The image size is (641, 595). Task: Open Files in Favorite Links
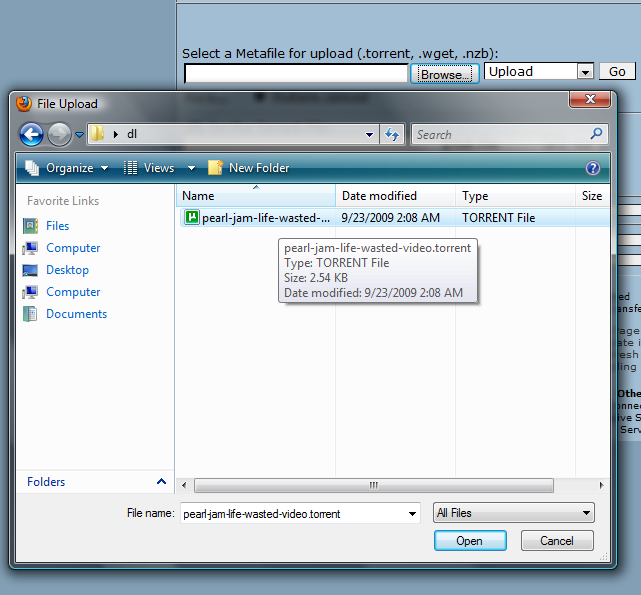click(57, 226)
